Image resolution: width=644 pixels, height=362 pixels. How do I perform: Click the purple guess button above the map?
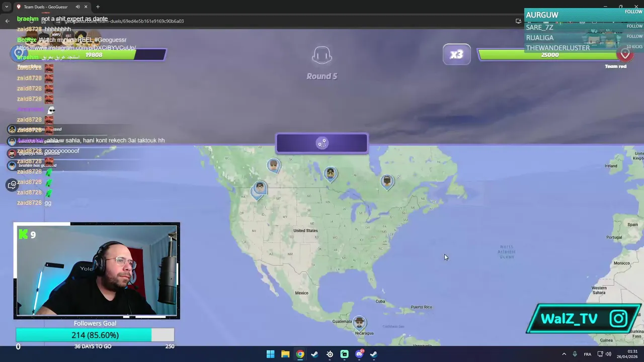point(322,143)
